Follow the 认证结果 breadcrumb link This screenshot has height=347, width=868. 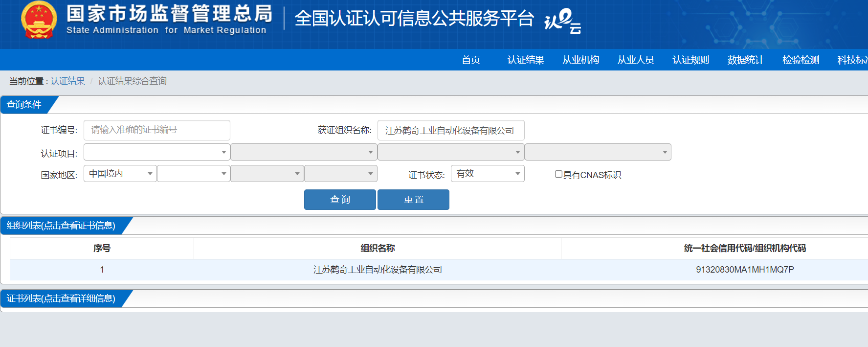coord(68,81)
